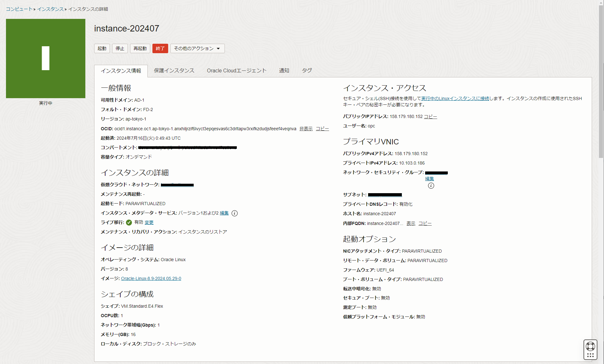Click local disk value ブロック・ストレージのみ

[169, 344]
